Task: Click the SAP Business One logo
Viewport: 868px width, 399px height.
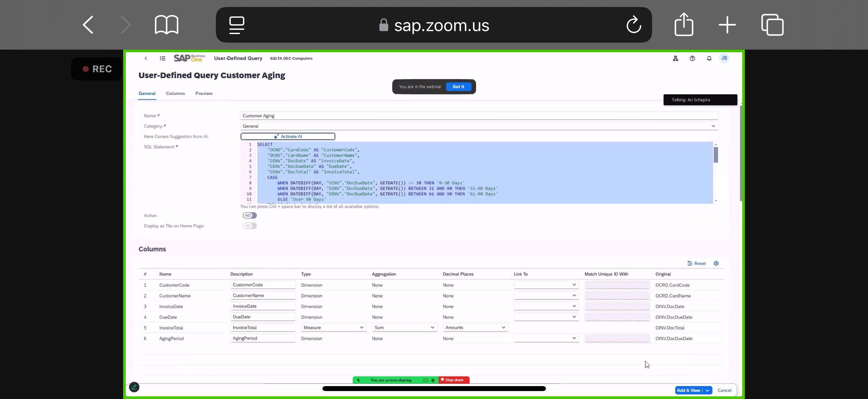Action: coord(189,58)
